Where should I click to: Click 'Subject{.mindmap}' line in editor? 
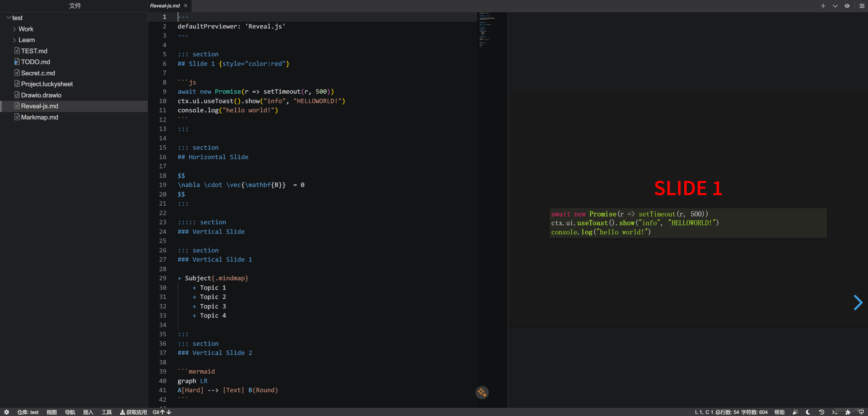213,278
